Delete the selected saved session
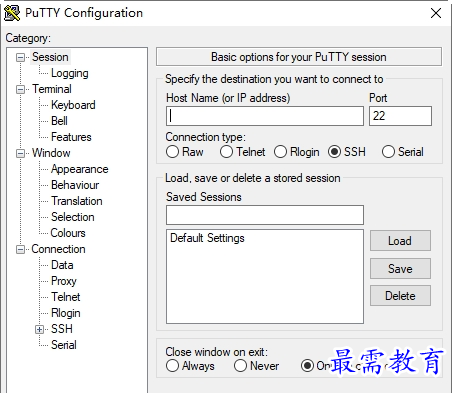The height and width of the screenshot is (393, 452). pos(400,296)
